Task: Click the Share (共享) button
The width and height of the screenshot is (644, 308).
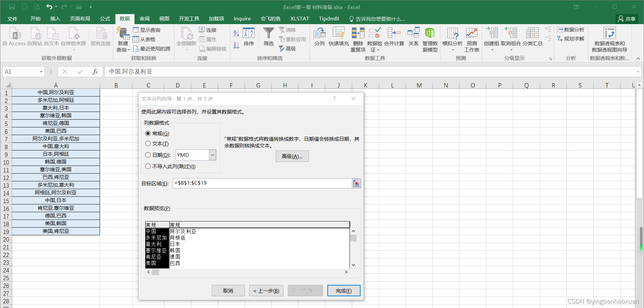Action: tap(627, 19)
